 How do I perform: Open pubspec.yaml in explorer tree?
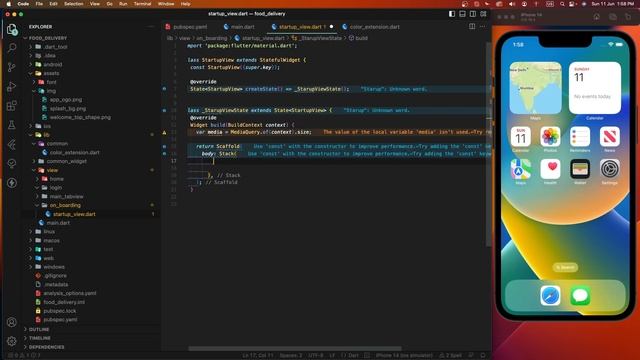coord(60,320)
